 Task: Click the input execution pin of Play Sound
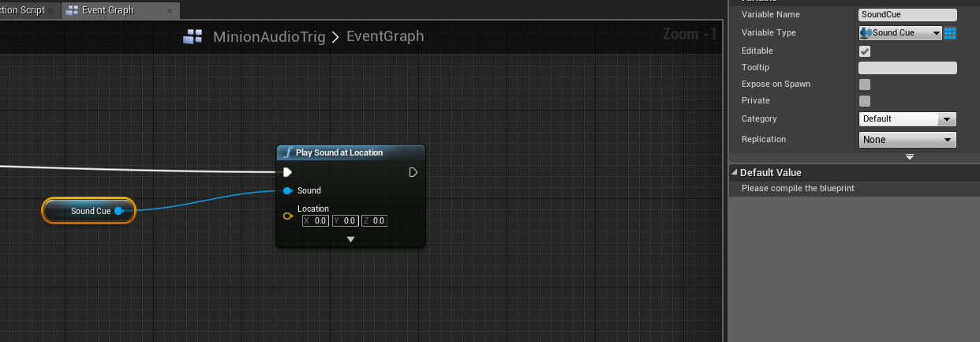tap(288, 172)
